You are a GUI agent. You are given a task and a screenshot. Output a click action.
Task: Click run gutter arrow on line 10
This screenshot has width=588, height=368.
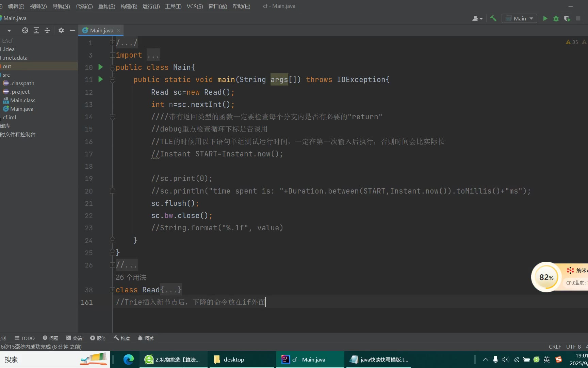tap(101, 67)
